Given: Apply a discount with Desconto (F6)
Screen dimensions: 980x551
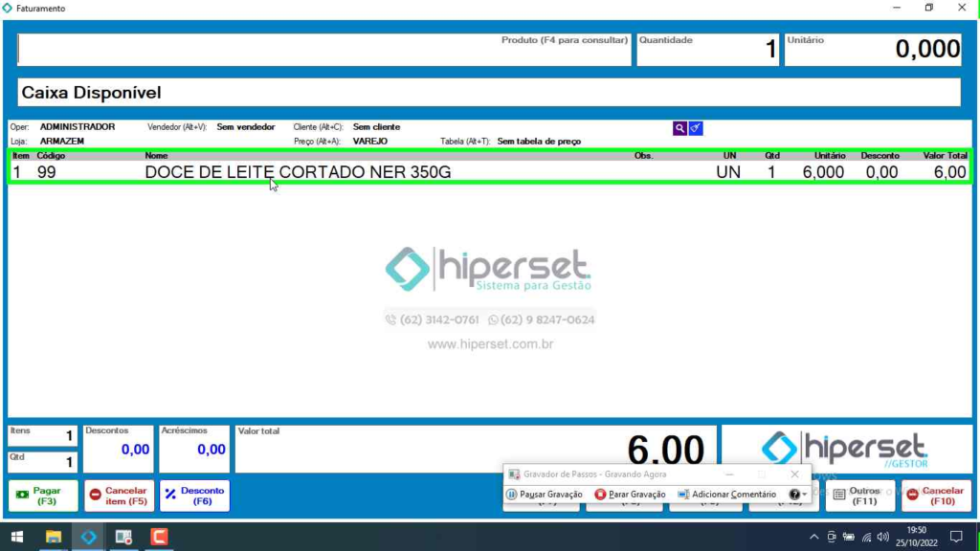Looking at the screenshot, I should point(194,496).
